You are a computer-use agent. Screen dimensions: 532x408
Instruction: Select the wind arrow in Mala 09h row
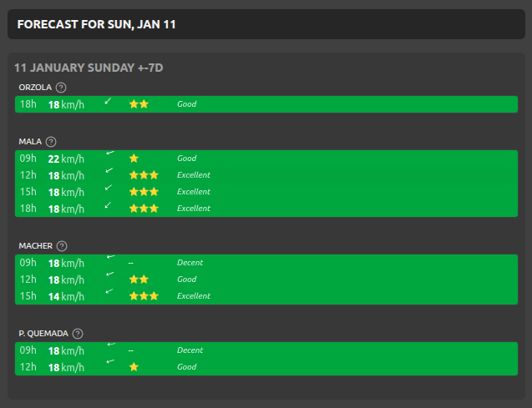tap(109, 154)
